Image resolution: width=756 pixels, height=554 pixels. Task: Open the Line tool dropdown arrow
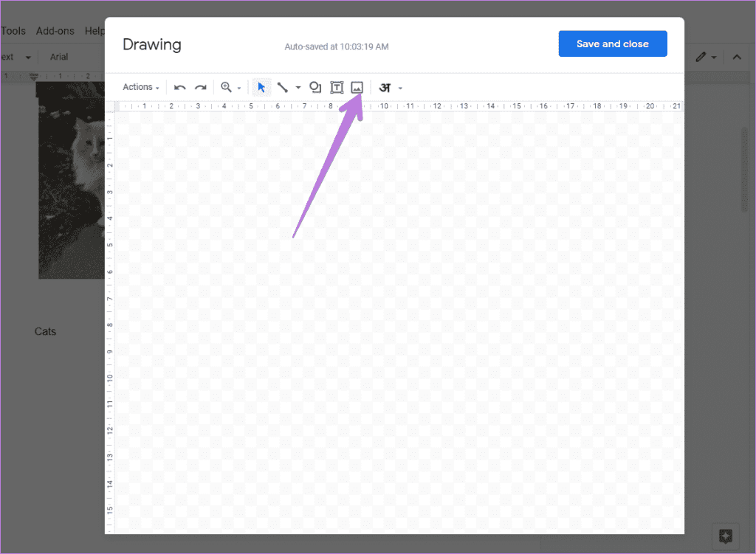pyautogui.click(x=298, y=87)
